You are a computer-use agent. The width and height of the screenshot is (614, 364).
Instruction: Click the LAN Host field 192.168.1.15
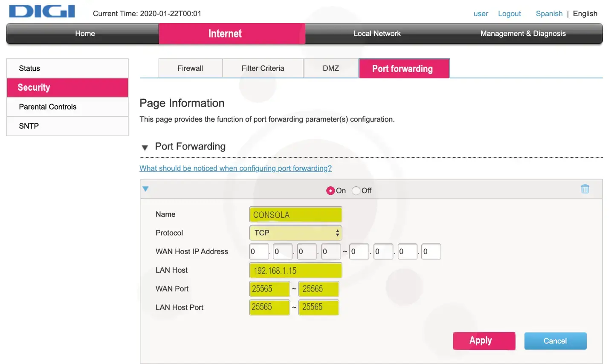pos(295,270)
